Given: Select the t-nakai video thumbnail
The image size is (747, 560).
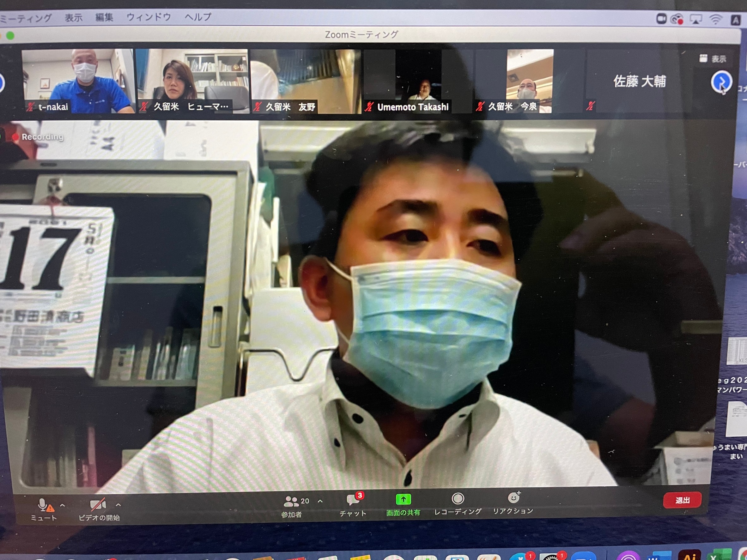Looking at the screenshot, I should (x=78, y=81).
